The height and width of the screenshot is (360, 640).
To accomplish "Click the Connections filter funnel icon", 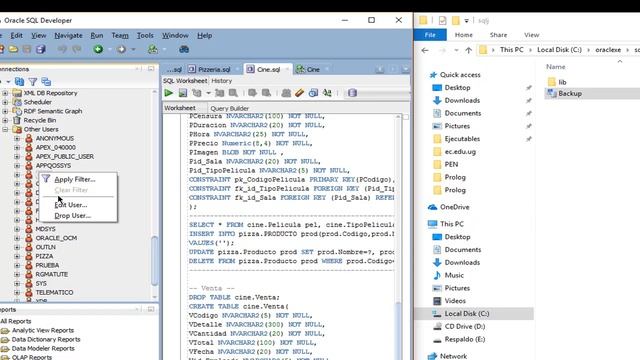I will 33,82.
